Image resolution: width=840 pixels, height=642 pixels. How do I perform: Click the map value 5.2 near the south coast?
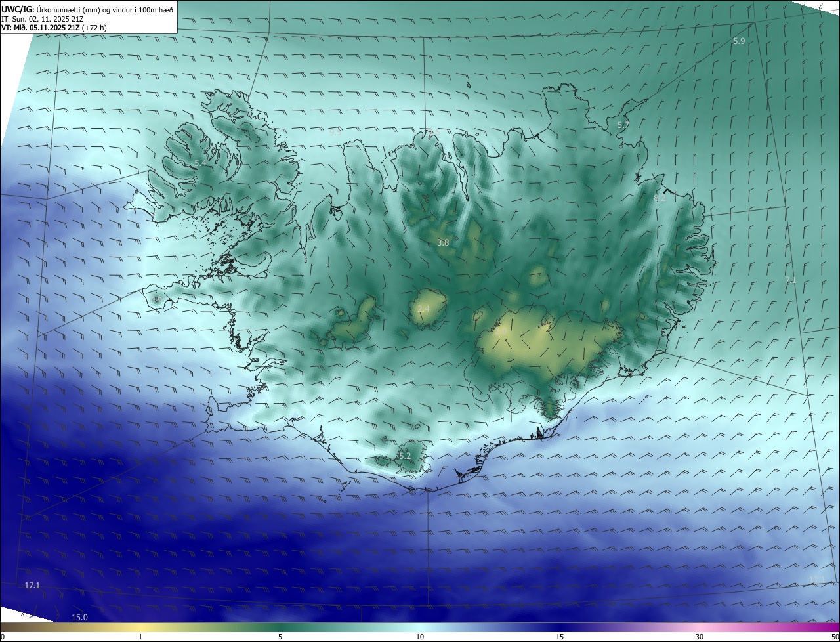[x=404, y=456]
